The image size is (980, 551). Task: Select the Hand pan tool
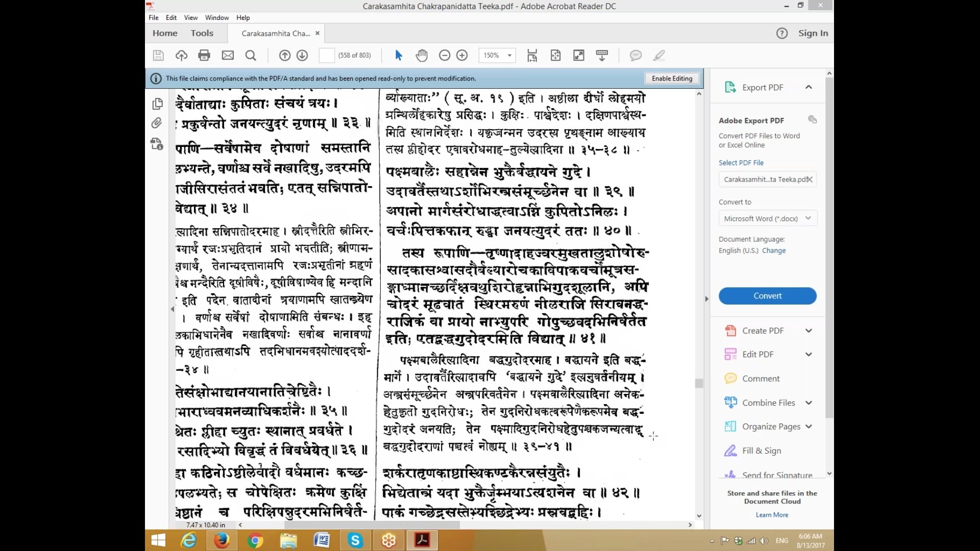pos(421,55)
